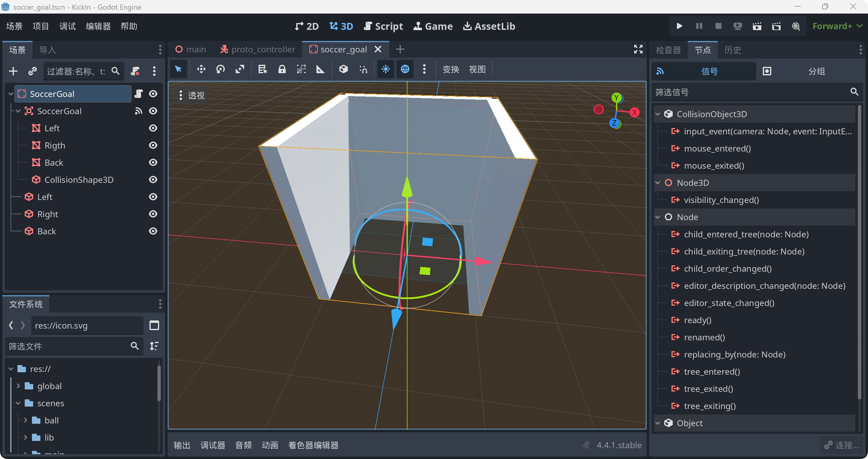The width and height of the screenshot is (868, 459).
Task: Click the red X axis on the gizmo
Action: pos(634,112)
